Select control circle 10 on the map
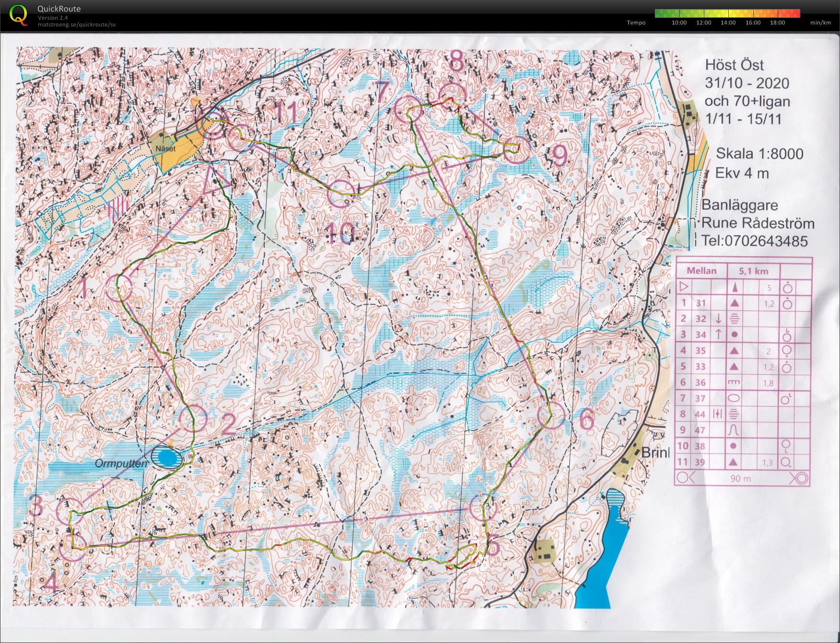Screen dimensions: 840x643 [x=341, y=193]
